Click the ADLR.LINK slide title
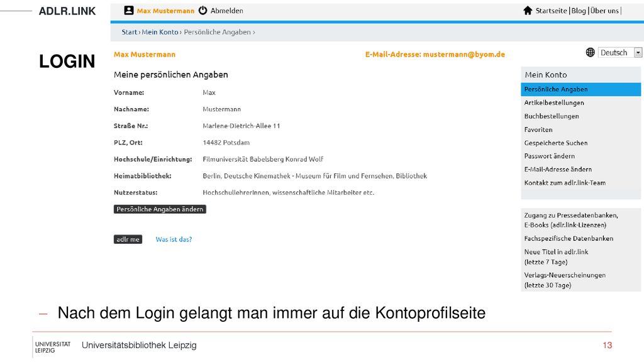Image resolution: width=644 pixels, height=362 pixels. pos(67,11)
